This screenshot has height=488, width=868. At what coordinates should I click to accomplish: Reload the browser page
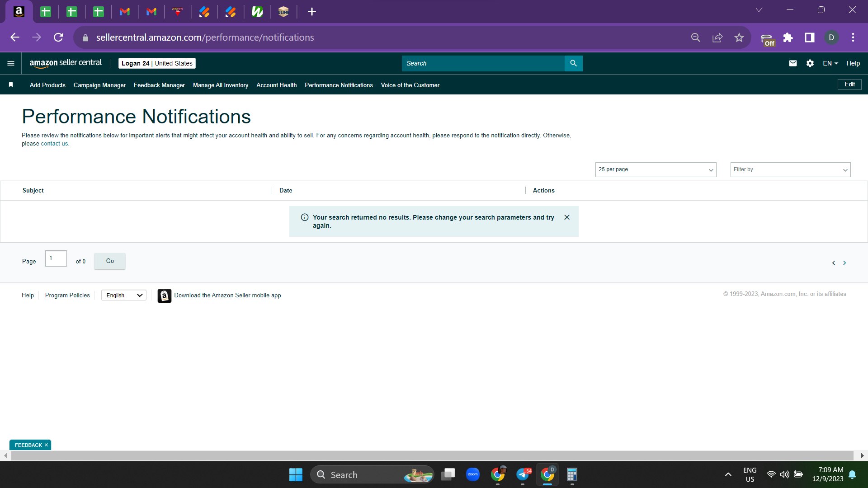(58, 38)
